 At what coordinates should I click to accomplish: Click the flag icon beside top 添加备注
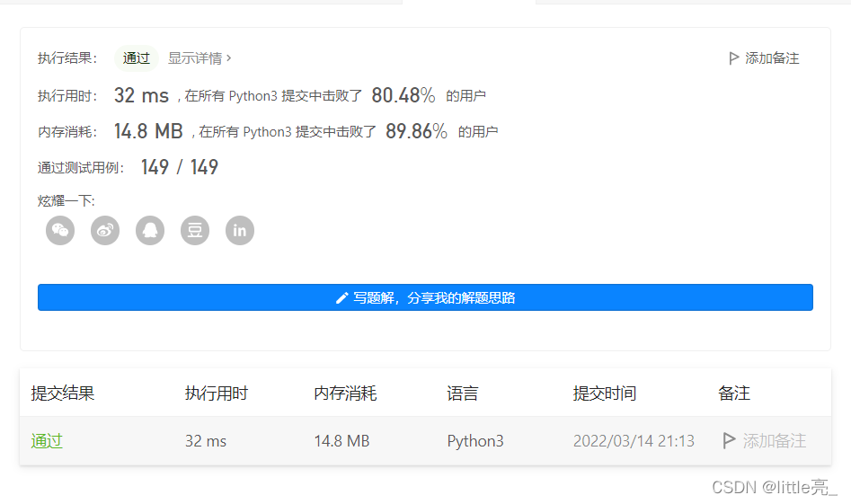click(x=734, y=58)
